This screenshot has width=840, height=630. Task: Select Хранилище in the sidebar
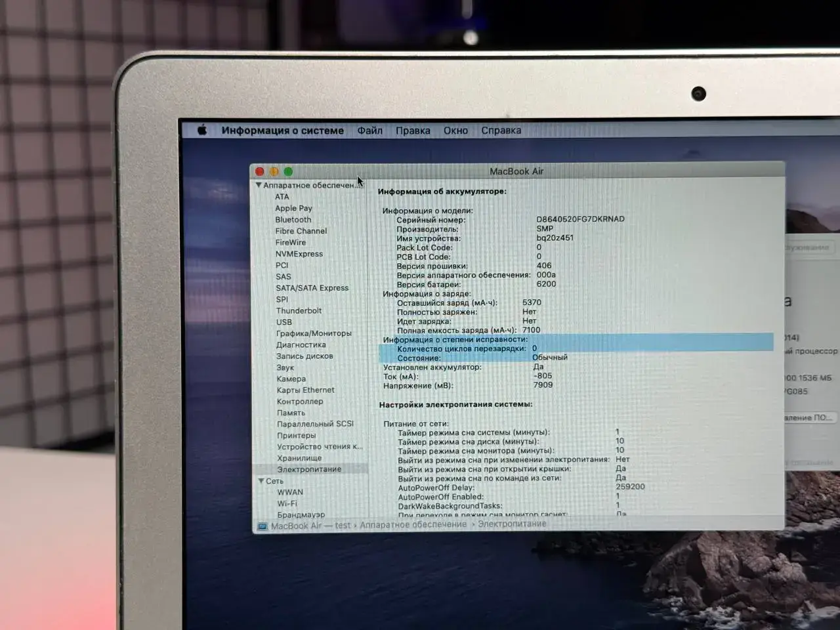[299, 458]
